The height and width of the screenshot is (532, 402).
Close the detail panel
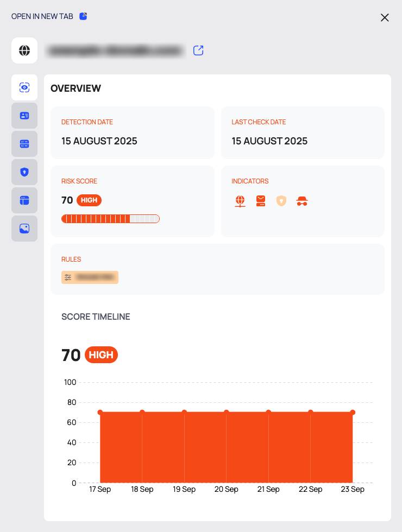[x=385, y=17]
